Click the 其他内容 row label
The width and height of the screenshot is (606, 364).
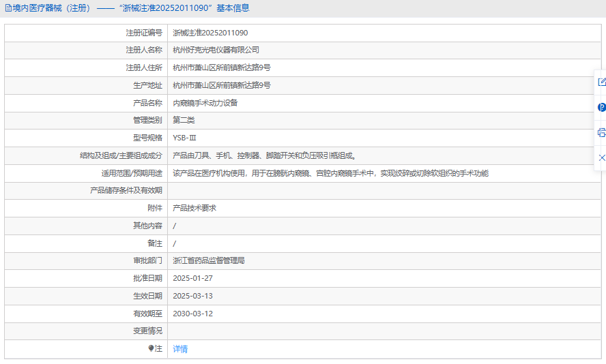pyautogui.click(x=147, y=226)
